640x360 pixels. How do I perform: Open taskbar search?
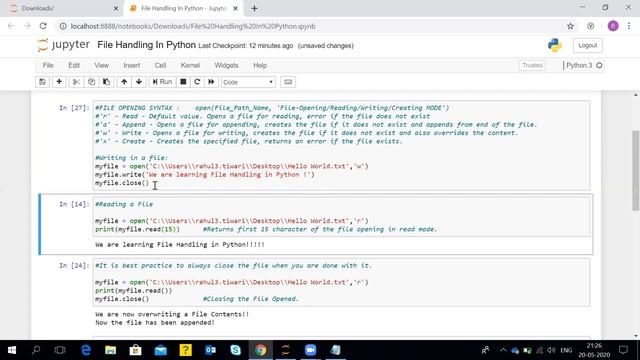pyautogui.click(x=36, y=350)
